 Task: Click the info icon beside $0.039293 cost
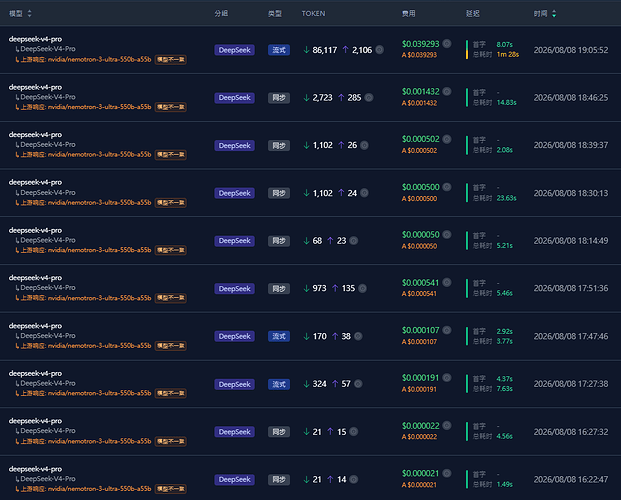[447, 44]
